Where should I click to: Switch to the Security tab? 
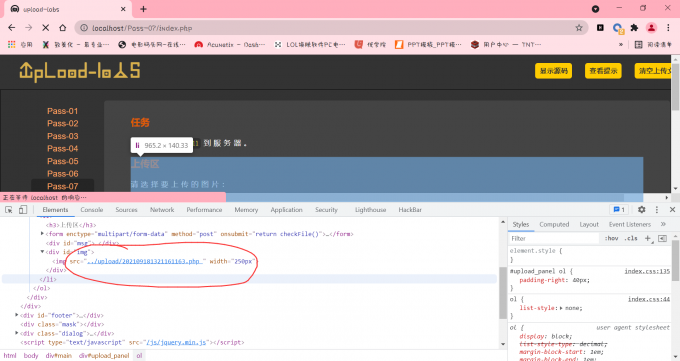pos(326,210)
